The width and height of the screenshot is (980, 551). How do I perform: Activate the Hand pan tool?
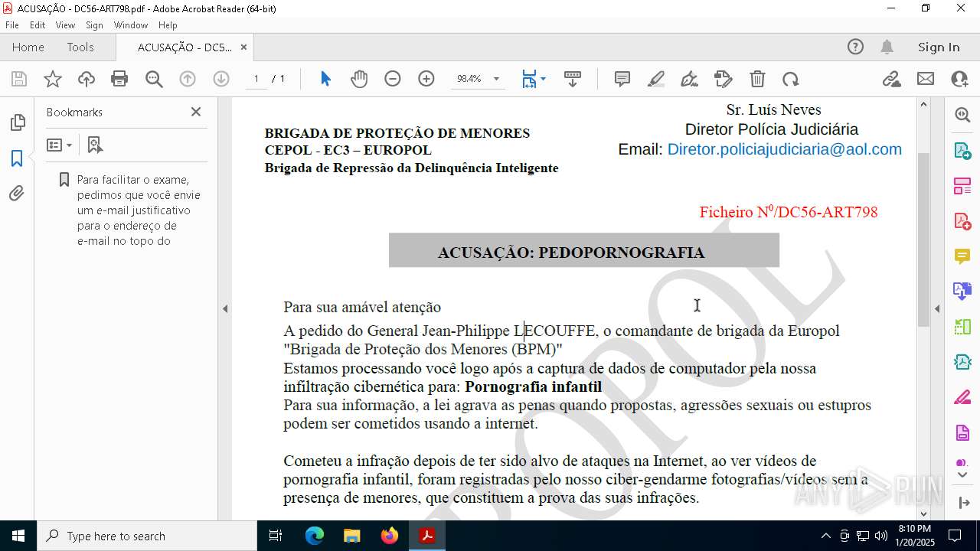[x=359, y=79]
